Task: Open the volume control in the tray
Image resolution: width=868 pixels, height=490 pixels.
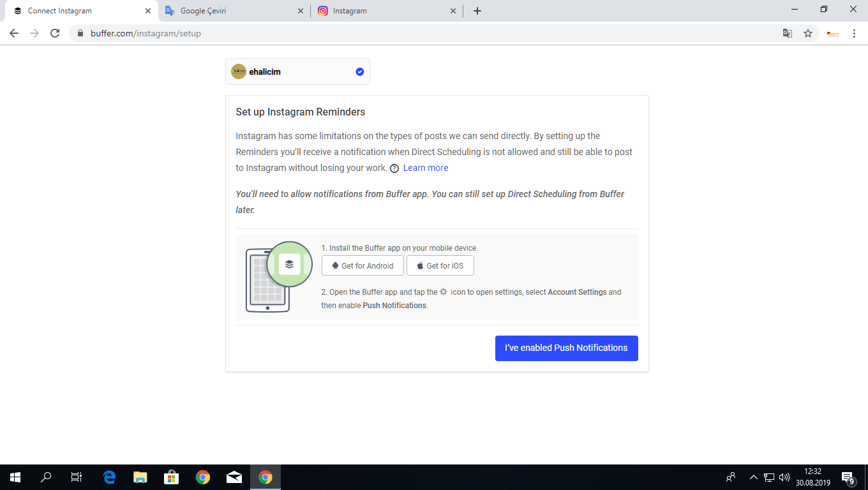Action: [x=784, y=477]
